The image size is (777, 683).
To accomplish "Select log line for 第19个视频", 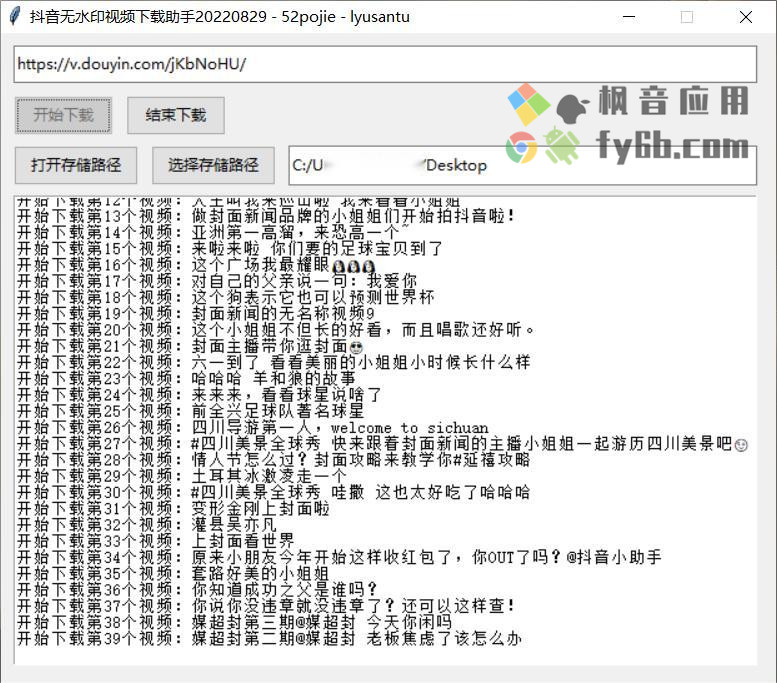I will click(196, 314).
